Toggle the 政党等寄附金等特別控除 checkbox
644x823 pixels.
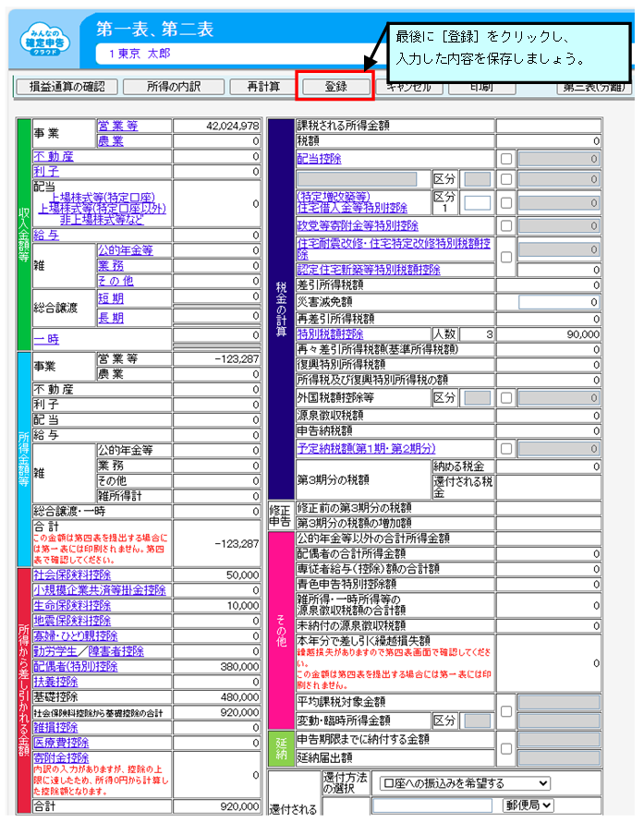point(506,226)
